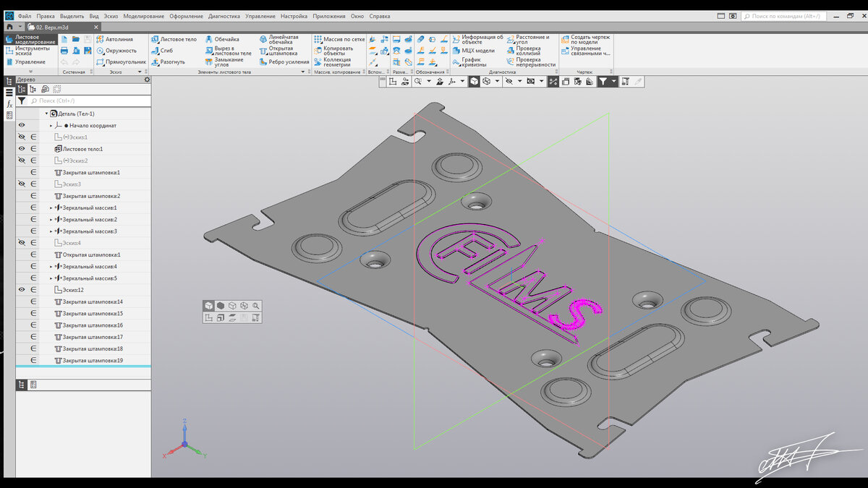The height and width of the screenshot is (488, 868).
Task: Open Массив по сетке tool
Action: [x=339, y=39]
